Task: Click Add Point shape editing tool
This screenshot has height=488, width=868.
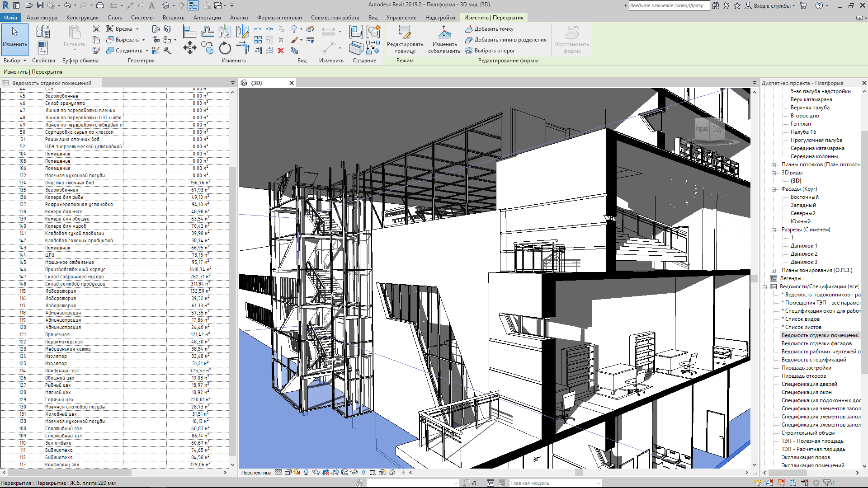Action: click(489, 29)
